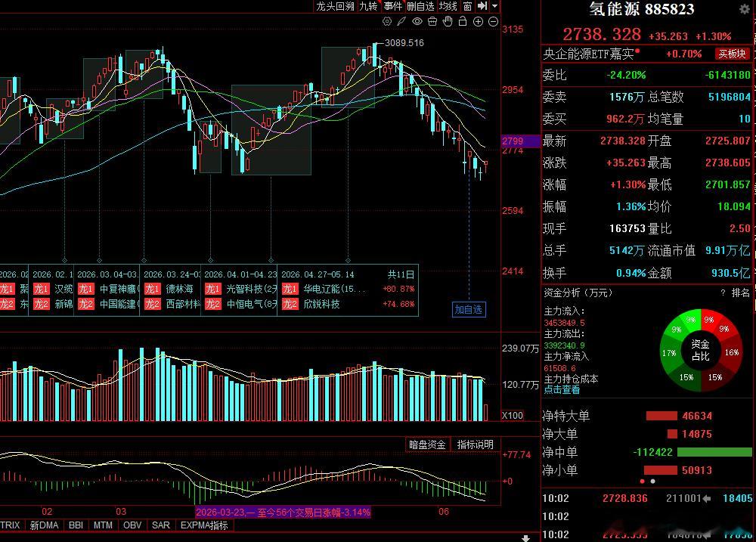Zoom in with the plus circle icon
Screen dimensions: 756x542
(x=478, y=21)
